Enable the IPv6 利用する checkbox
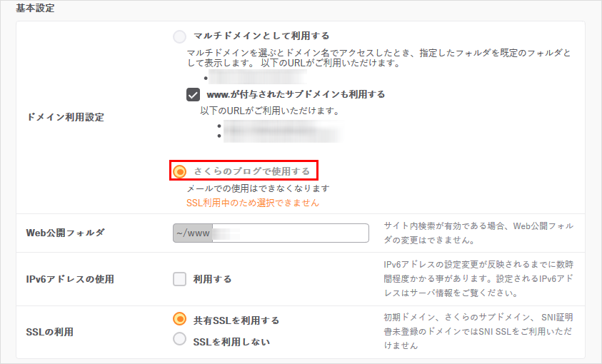602x364 pixels. [x=180, y=279]
